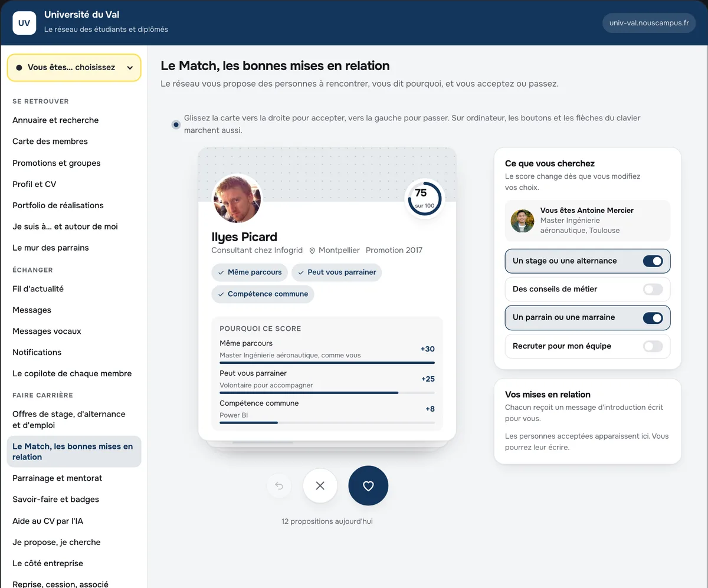This screenshot has height=588, width=708.
Task: Click the Peut vous parrainer chip
Action: (336, 272)
